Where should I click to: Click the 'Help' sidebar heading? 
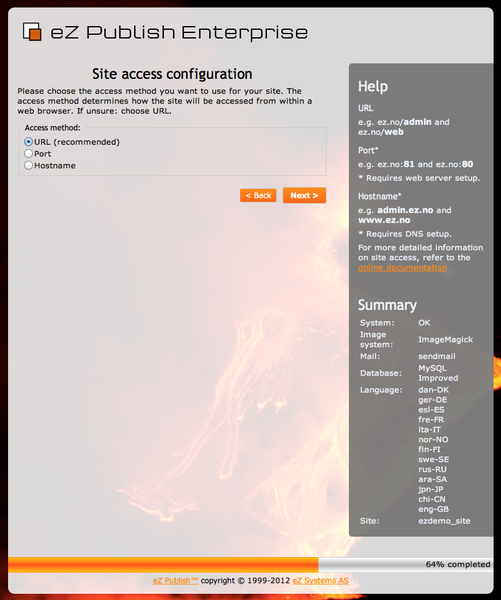click(373, 86)
